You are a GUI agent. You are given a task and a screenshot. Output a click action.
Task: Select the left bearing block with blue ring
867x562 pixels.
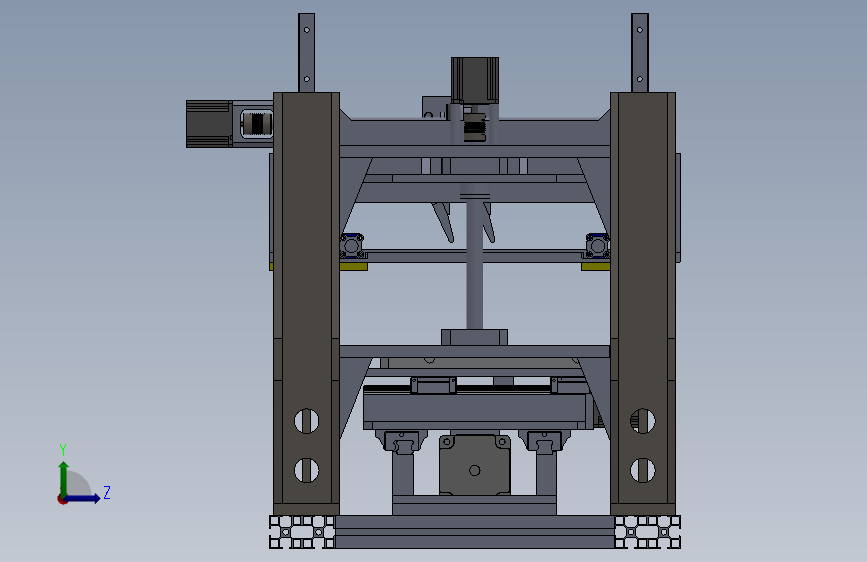point(352,246)
